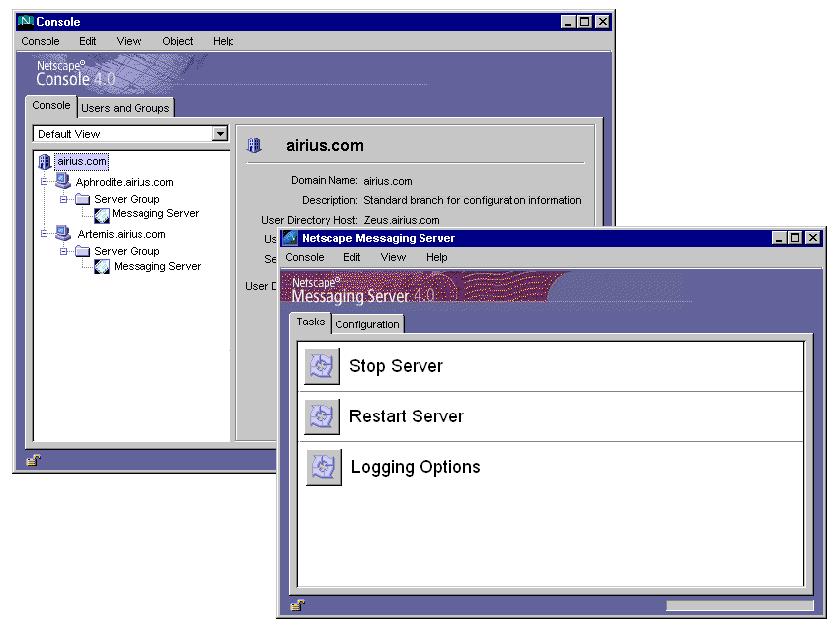Click folder icon of Aphrodite's Server Group
This screenshot has width=840, height=644.
(x=82, y=199)
